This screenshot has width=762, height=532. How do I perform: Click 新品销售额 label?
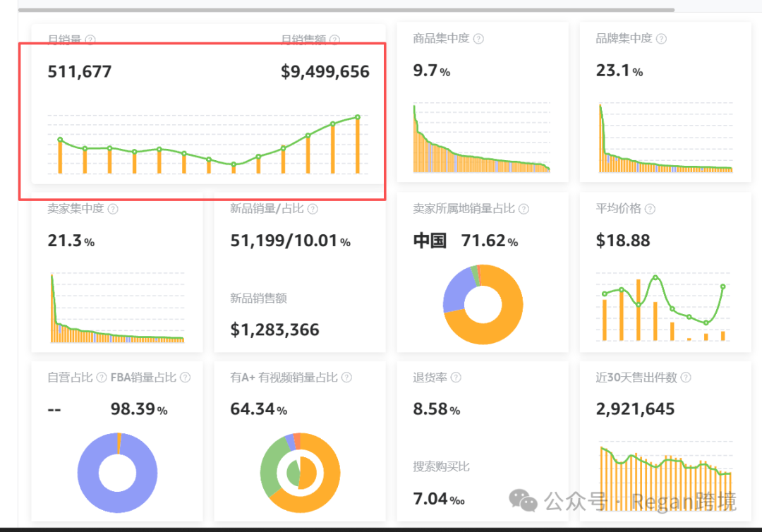pos(258,298)
